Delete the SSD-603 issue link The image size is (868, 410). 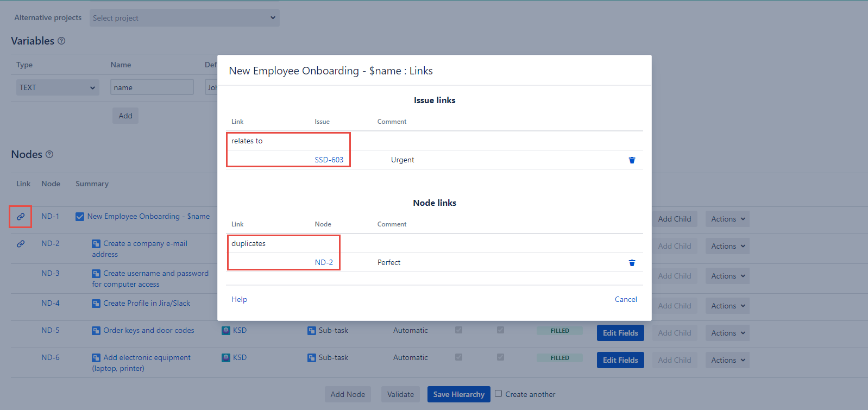coord(632,160)
